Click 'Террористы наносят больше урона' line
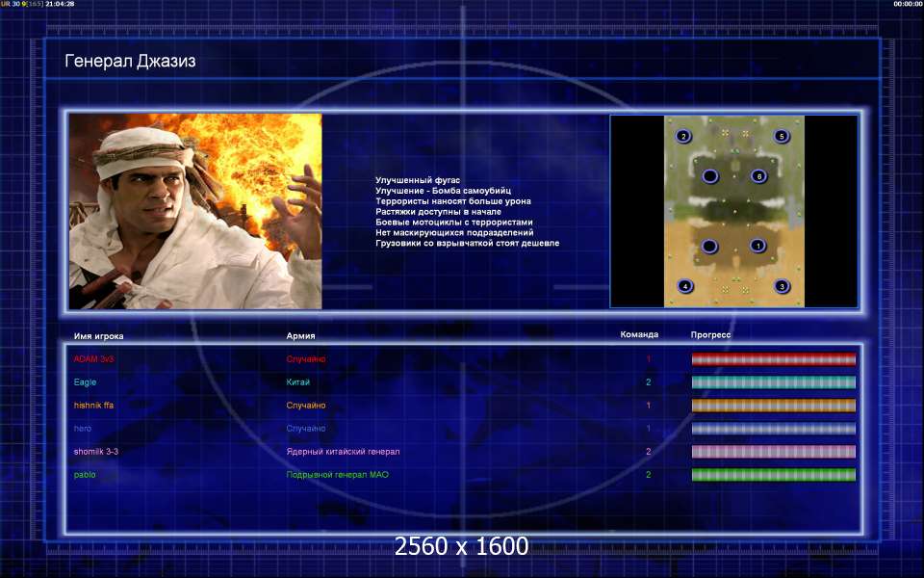924x578 pixels. [453, 201]
